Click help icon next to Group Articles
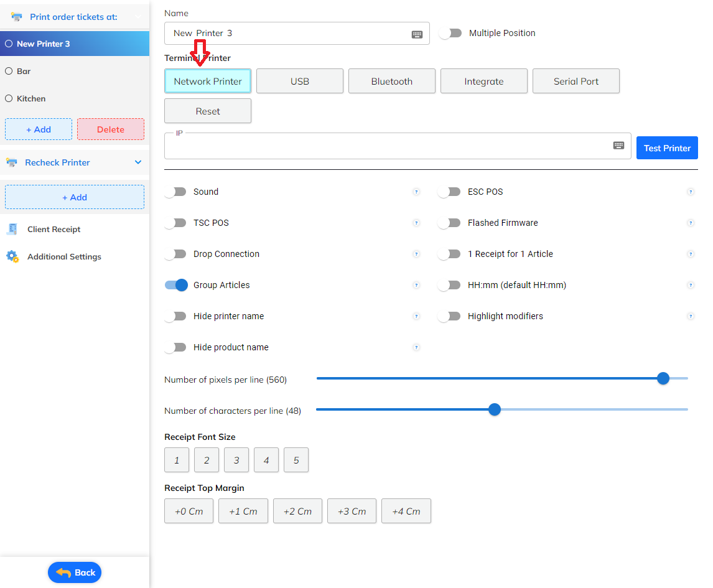This screenshot has height=588, width=713. (416, 285)
